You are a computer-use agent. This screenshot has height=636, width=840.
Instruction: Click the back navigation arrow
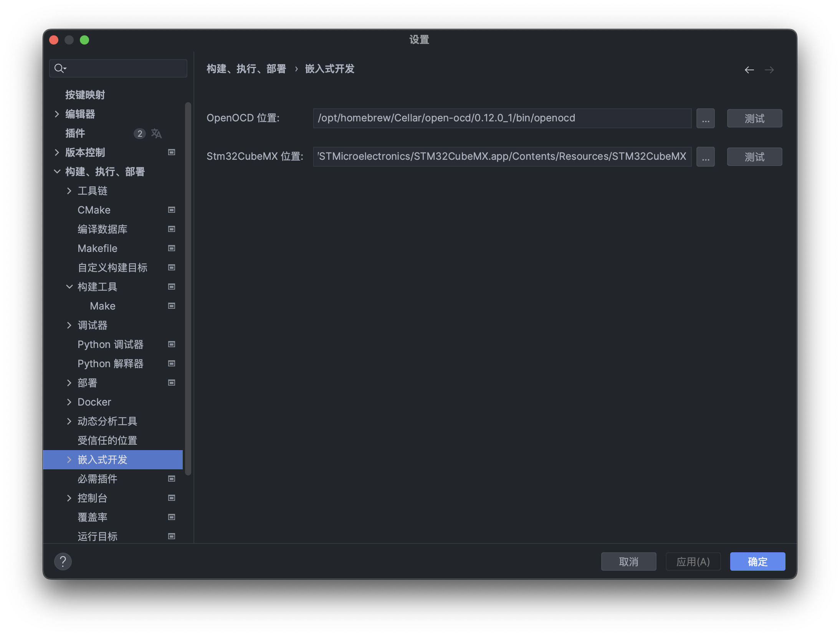pos(749,70)
